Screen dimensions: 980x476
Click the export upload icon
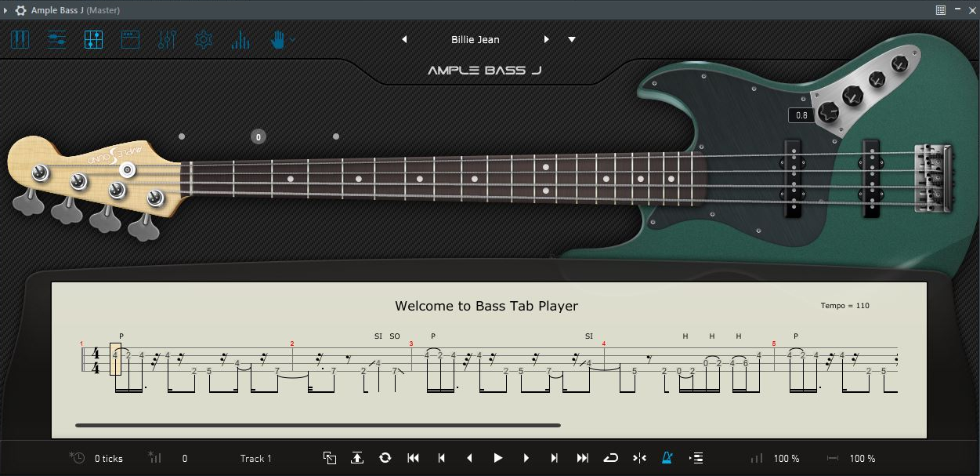tap(357, 458)
